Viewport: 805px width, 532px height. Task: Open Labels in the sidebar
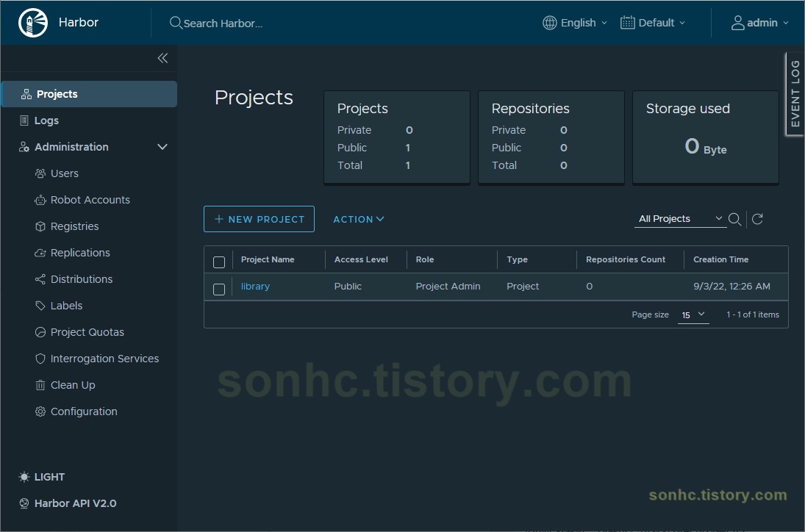pos(66,306)
